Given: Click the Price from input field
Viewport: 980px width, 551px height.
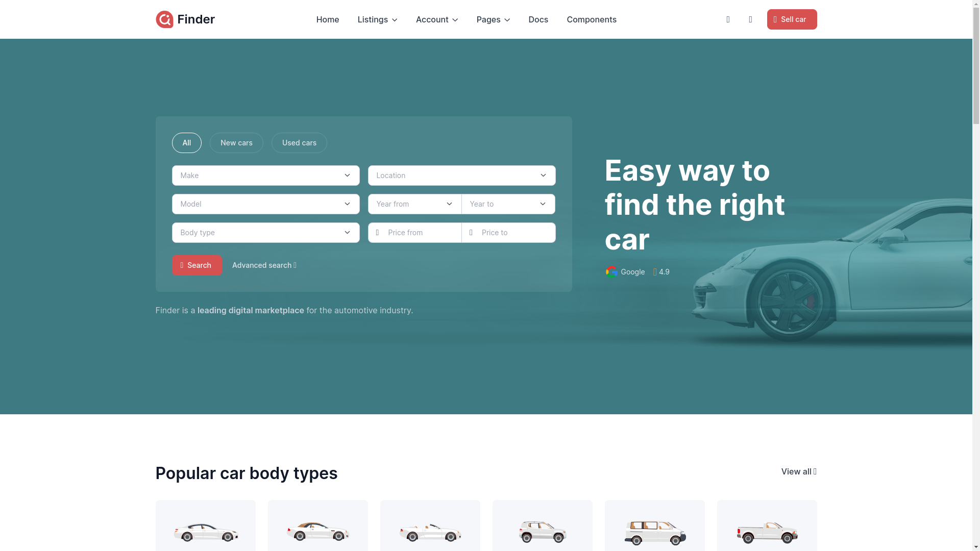Looking at the screenshot, I should [415, 233].
